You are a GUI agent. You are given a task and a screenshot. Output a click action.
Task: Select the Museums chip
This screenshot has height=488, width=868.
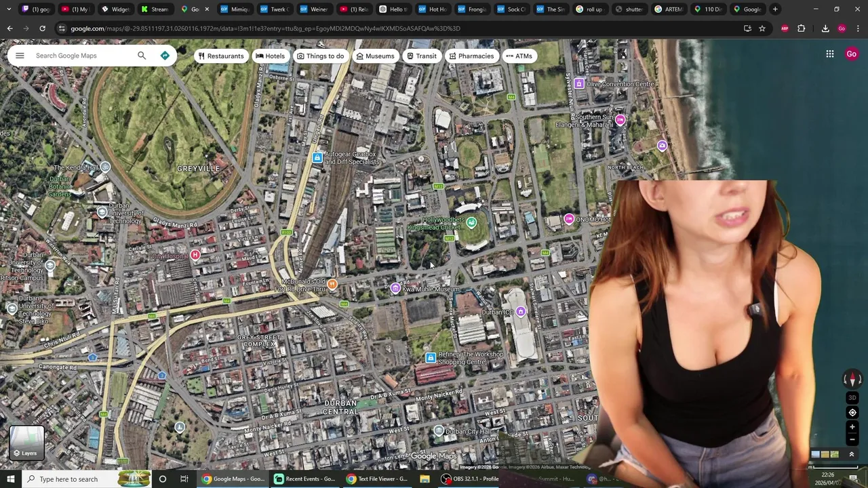pos(375,56)
